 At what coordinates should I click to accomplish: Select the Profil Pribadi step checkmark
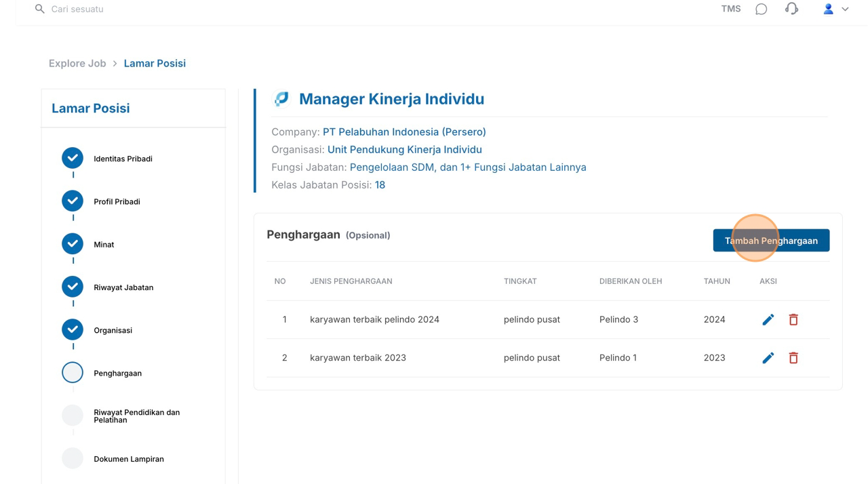point(73,201)
